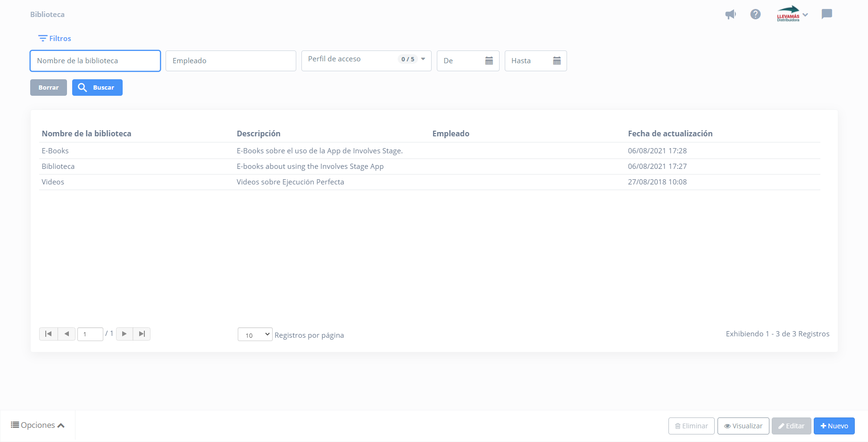Expand the Opciones menu
This screenshot has height=442, width=868.
(x=38, y=425)
